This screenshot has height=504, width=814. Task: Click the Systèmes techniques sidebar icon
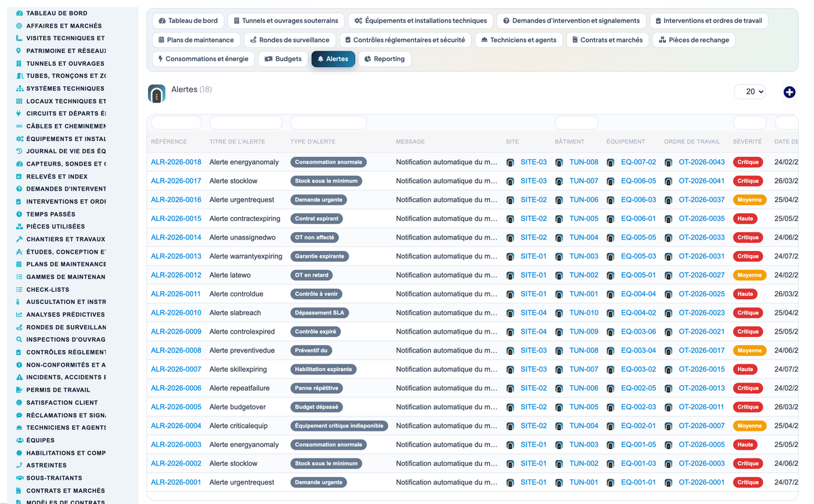(x=19, y=88)
